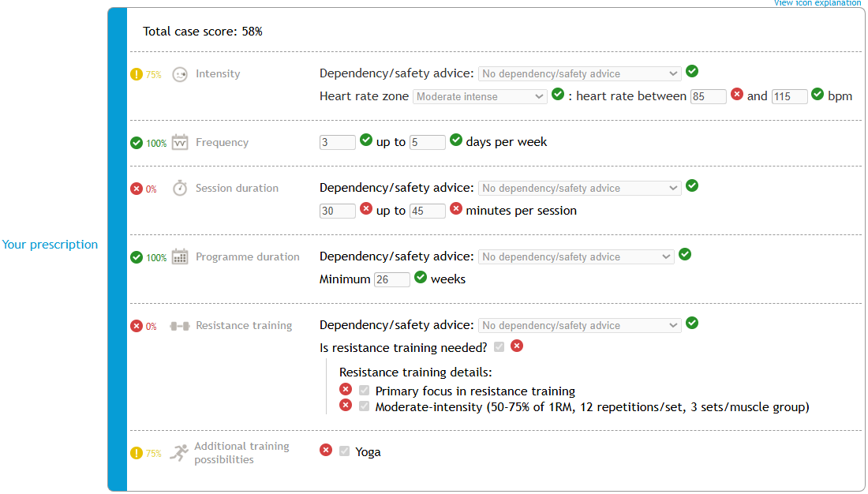This screenshot has width=868, height=494.
Task: Click the session minutes field showing 30
Action: coord(337,211)
